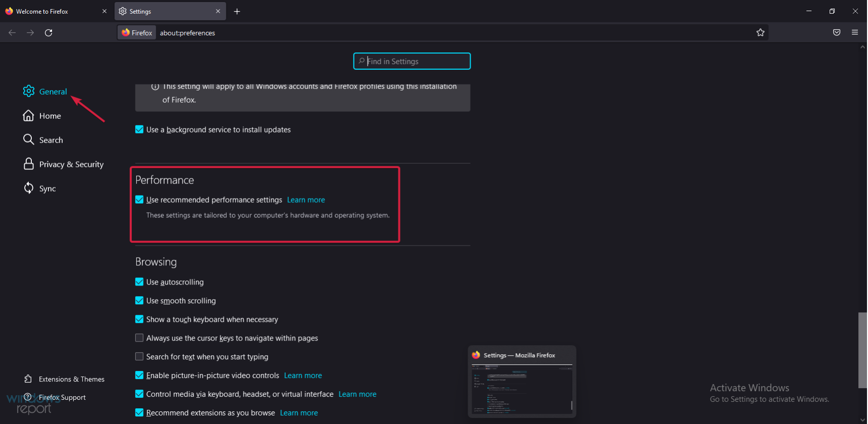Open the Search settings category
Image resolution: width=868 pixels, height=424 pixels.
[x=43, y=140]
